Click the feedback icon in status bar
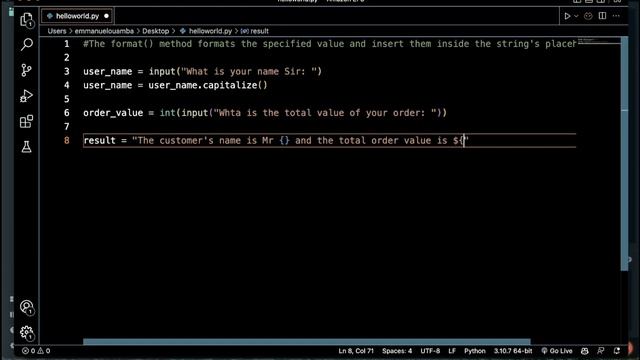Image resolution: width=640 pixels, height=360 pixels. 601,351
